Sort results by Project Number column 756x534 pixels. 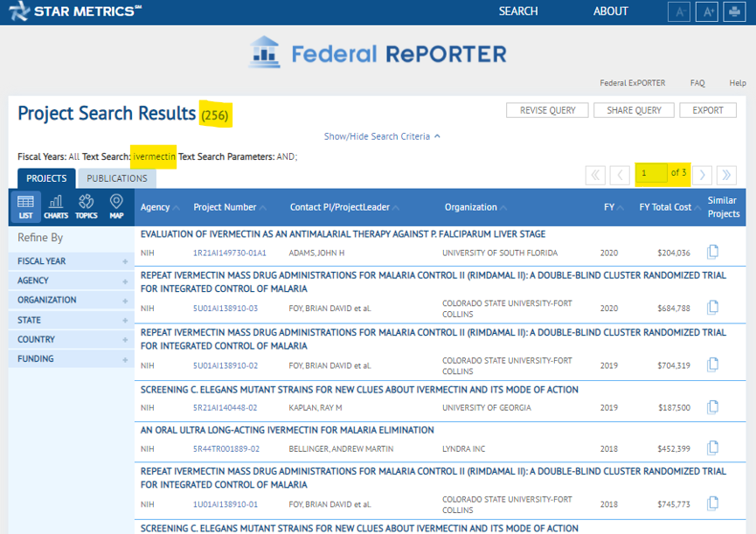230,207
